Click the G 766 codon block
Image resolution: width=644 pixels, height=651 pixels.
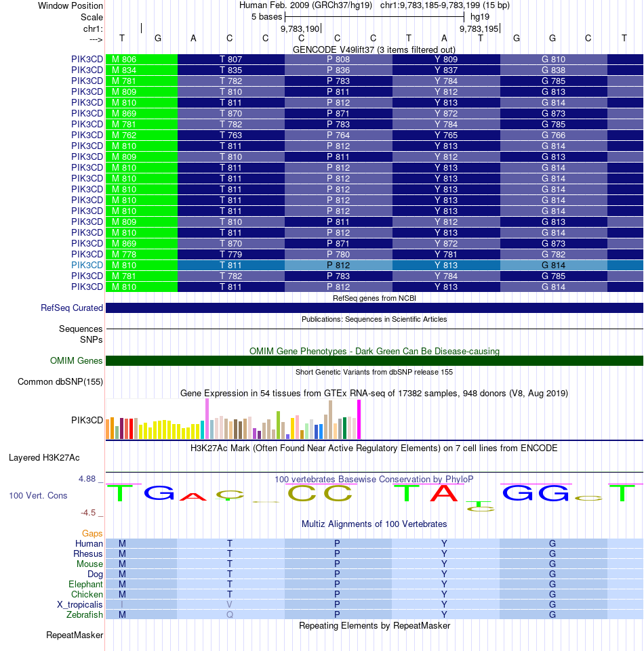[553, 135]
